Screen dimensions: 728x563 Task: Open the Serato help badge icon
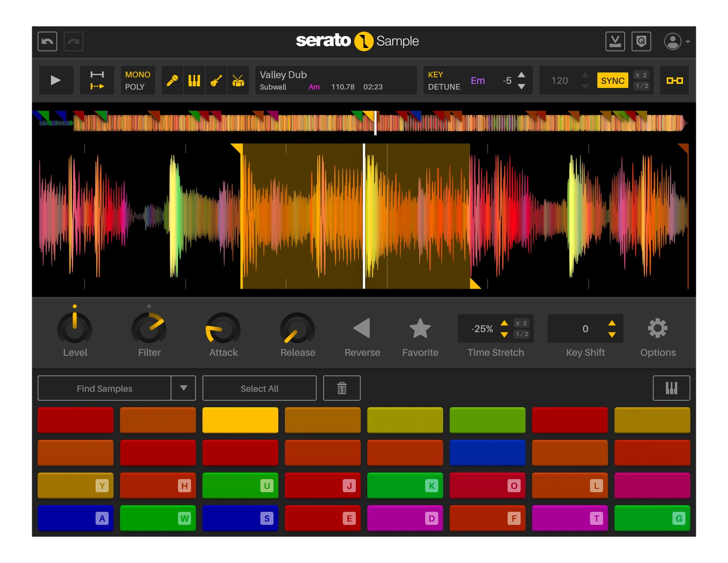[x=641, y=41]
